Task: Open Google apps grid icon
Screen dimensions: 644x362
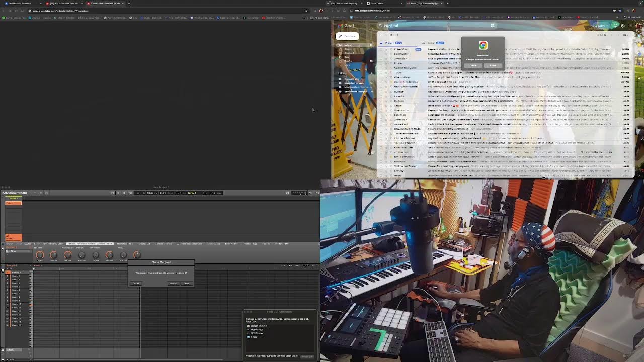Action: tap(630, 26)
